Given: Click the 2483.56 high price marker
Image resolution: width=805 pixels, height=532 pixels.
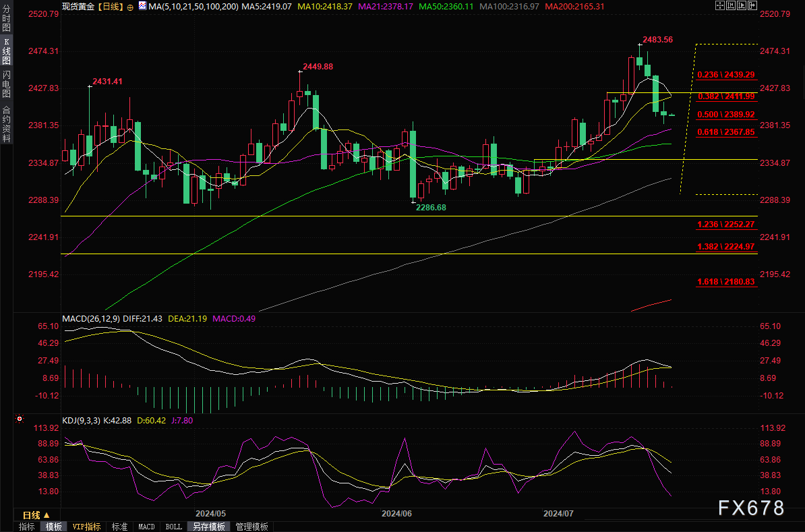Looking at the screenshot, I should point(657,39).
